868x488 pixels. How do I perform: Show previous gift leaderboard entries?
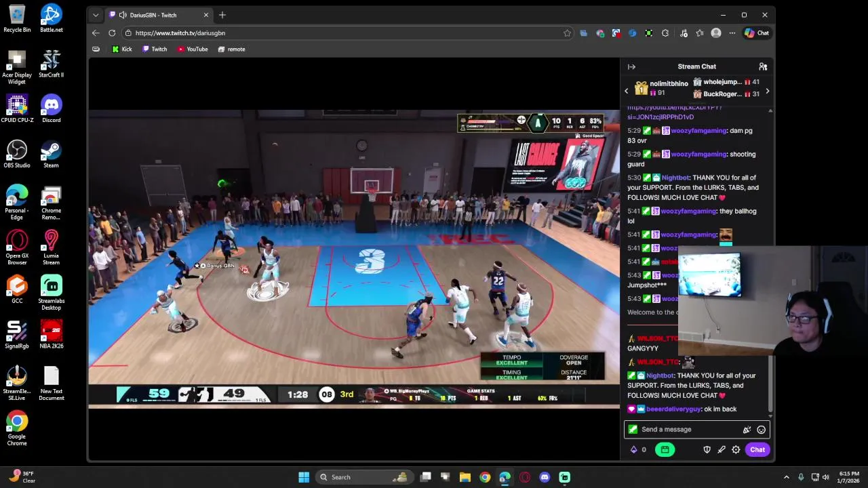(627, 91)
